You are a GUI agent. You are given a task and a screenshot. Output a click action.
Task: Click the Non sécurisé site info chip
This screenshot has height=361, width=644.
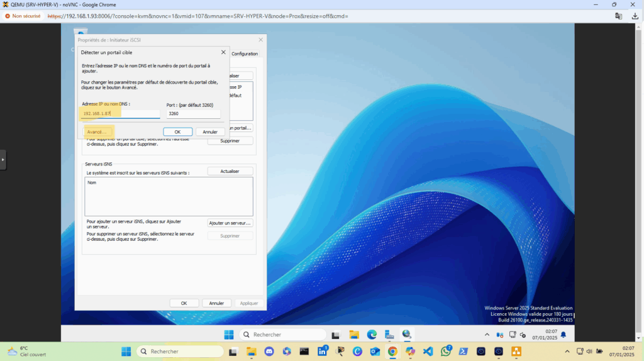pyautogui.click(x=23, y=16)
